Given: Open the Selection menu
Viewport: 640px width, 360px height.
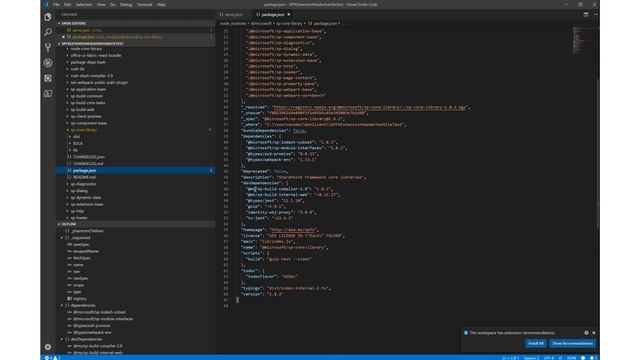Looking at the screenshot, I should (x=84, y=4).
